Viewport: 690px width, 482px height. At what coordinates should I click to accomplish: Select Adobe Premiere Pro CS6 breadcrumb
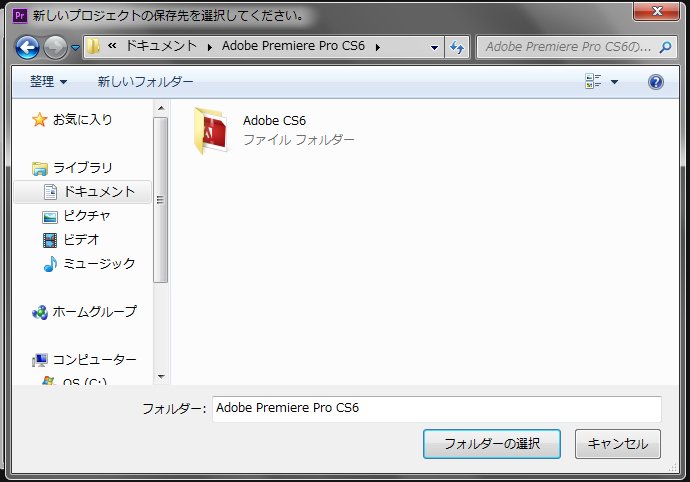[x=293, y=46]
